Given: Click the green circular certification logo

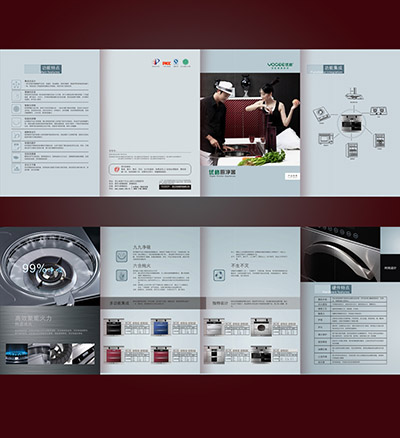Looking at the screenshot, I should [186, 62].
